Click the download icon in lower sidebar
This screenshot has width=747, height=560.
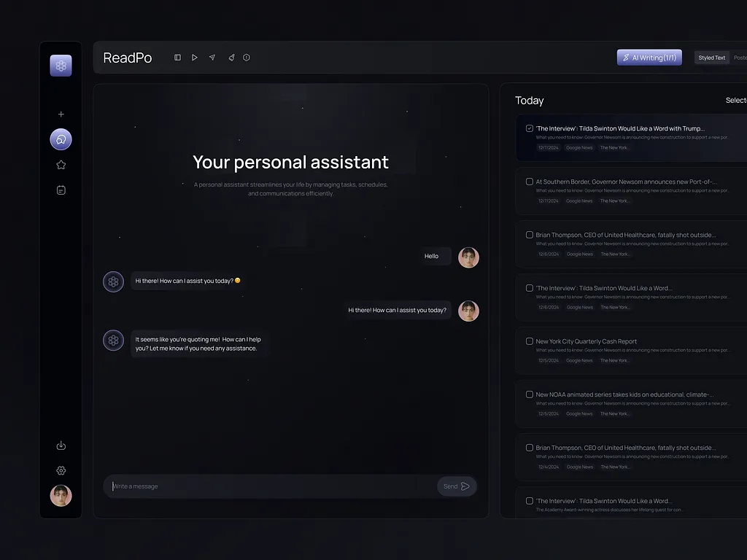[x=61, y=446]
